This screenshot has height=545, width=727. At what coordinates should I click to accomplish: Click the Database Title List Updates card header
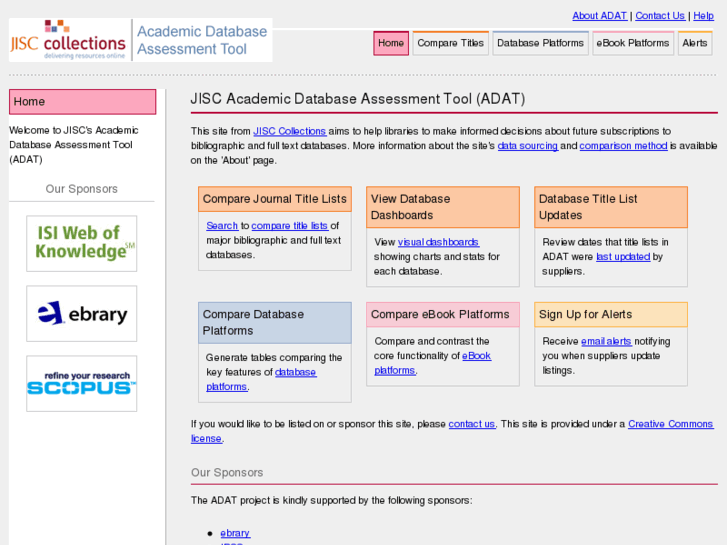[x=611, y=207]
